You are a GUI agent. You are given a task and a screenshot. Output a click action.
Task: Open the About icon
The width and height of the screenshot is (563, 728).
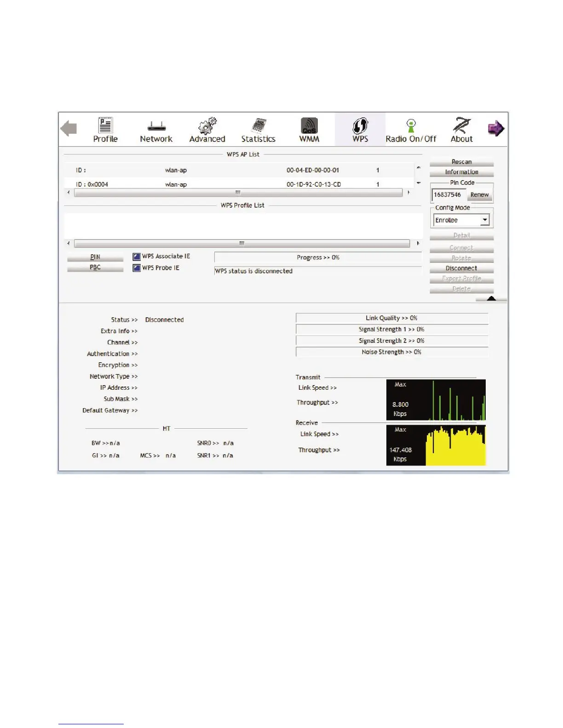pos(462,125)
